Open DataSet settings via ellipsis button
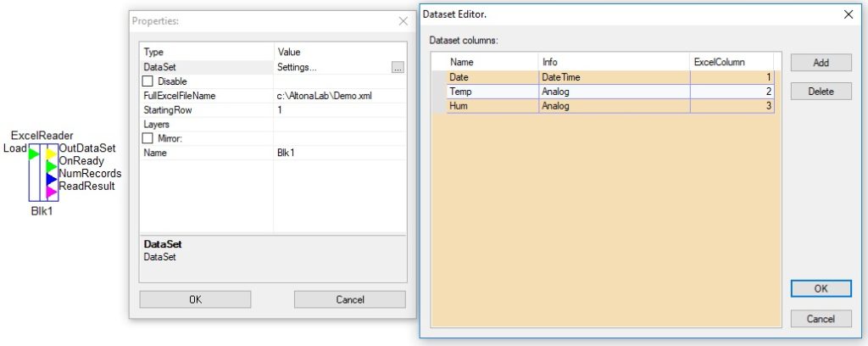The image size is (868, 346). (x=398, y=68)
